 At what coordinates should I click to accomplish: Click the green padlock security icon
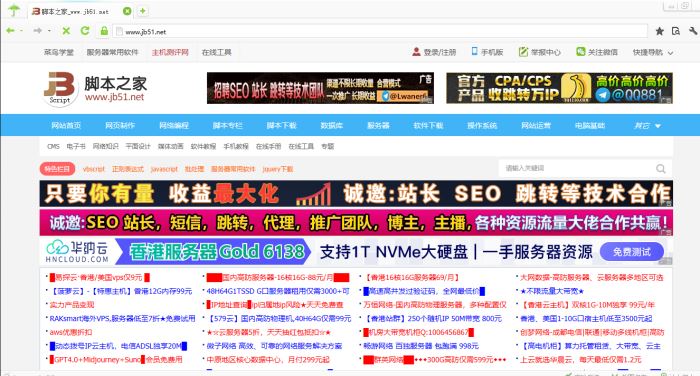tap(104, 31)
